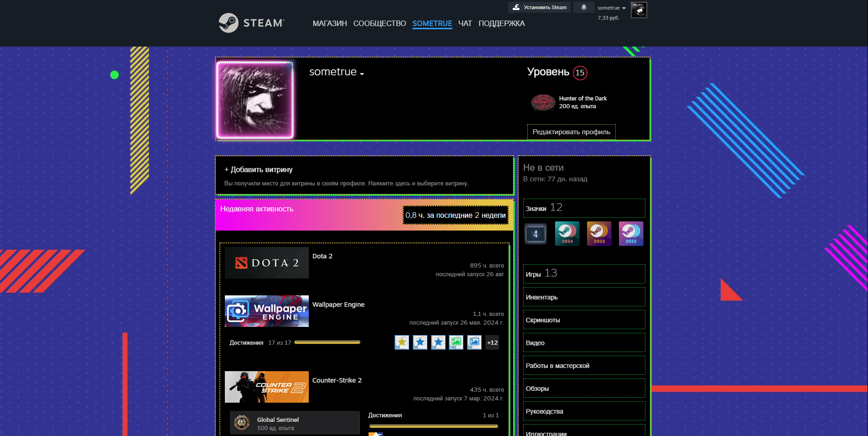Click the first Wallpaper Engine gold star achievement

[402, 342]
